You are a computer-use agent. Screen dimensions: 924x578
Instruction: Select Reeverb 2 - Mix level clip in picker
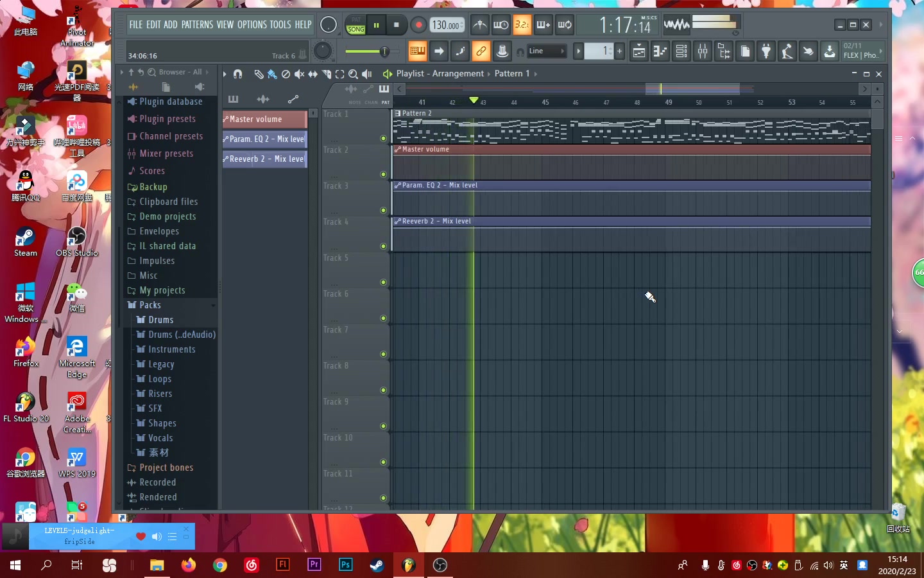click(x=264, y=159)
